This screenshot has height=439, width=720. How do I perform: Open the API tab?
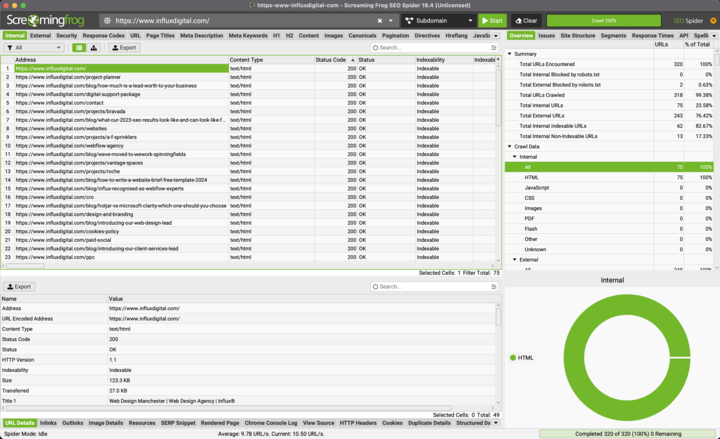[684, 35]
